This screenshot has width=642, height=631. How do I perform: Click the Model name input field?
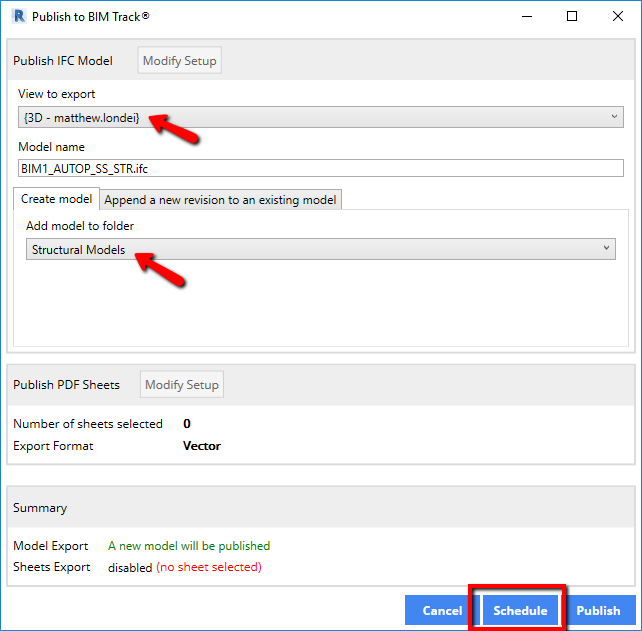321,168
